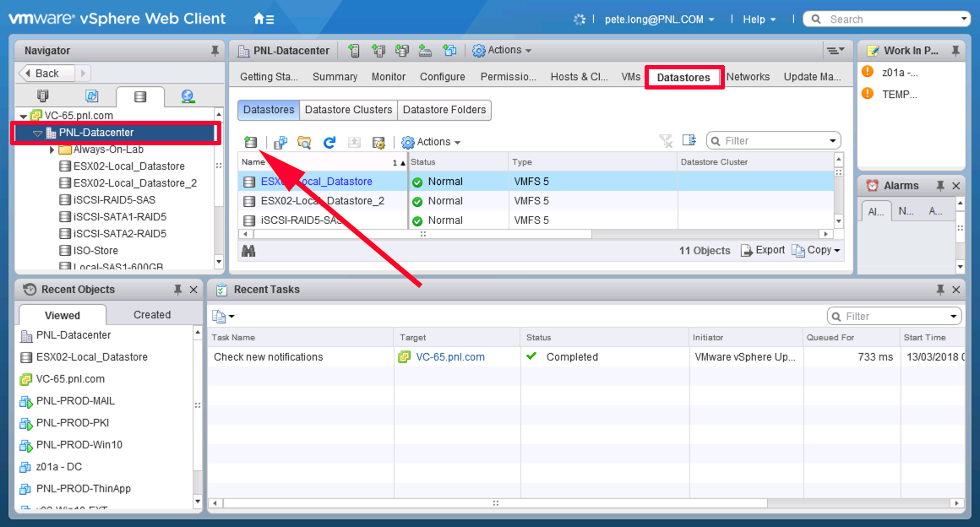Image resolution: width=980 pixels, height=527 pixels.
Task: Pin the Recent Objects panel
Action: pos(177,290)
